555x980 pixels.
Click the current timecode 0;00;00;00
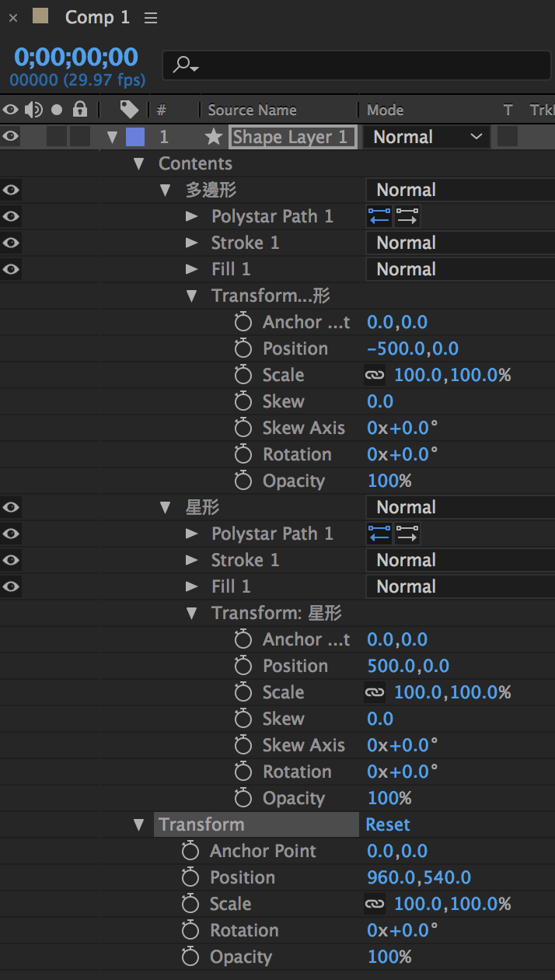click(x=76, y=57)
